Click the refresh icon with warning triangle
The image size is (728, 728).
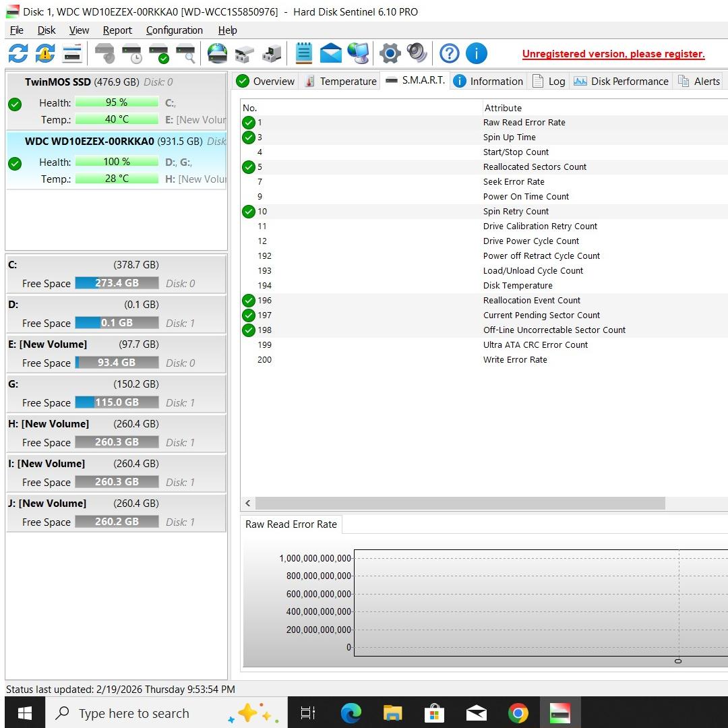pos(45,53)
